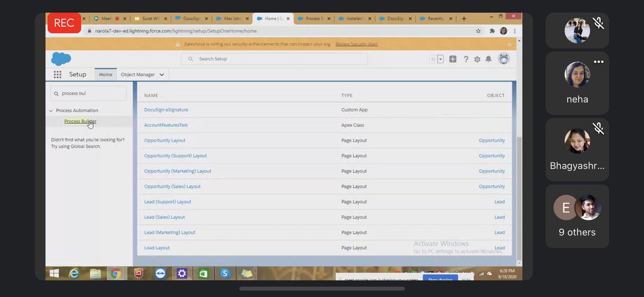Viewport: 644px width, 297px height.
Task: Open Salesforce Help question mark
Action: tap(466, 59)
